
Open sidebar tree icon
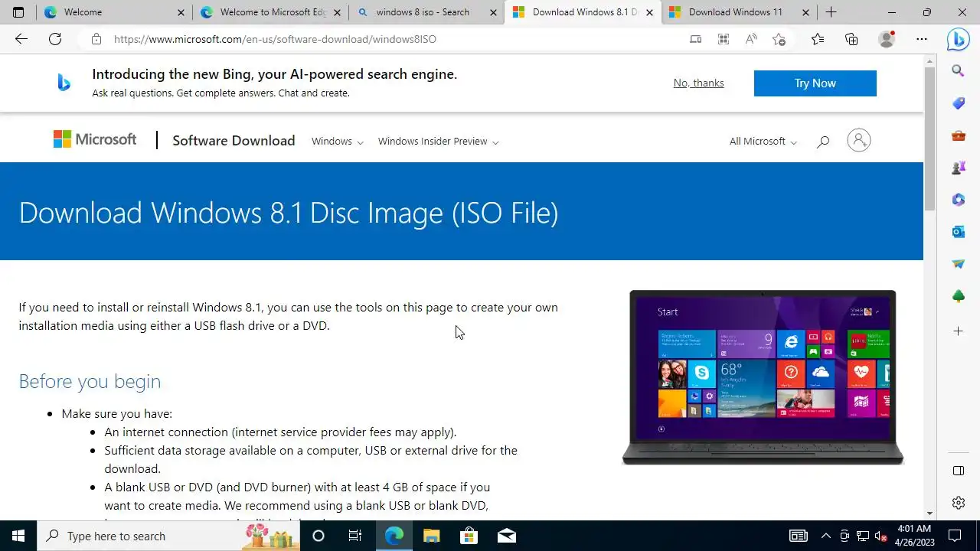pyautogui.click(x=959, y=296)
